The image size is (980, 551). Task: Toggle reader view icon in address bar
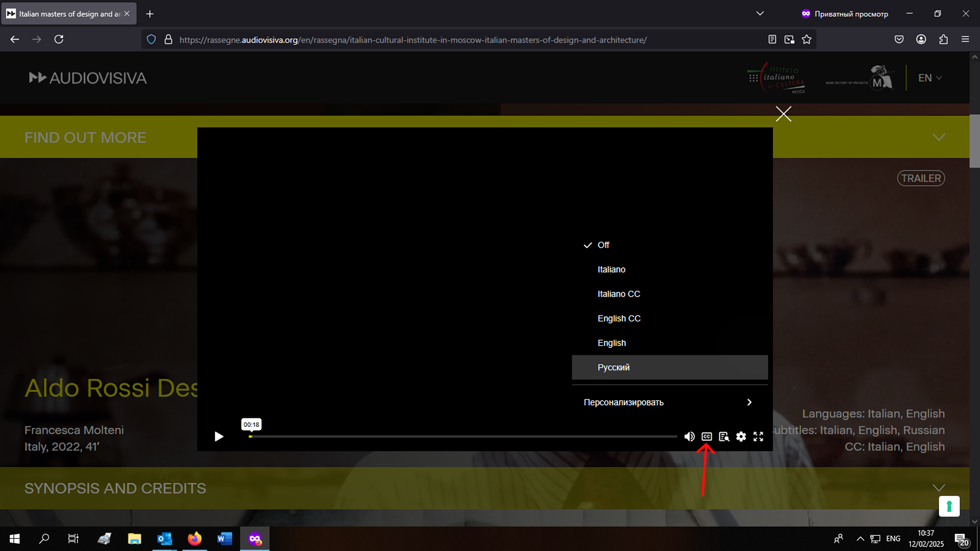[x=772, y=40]
